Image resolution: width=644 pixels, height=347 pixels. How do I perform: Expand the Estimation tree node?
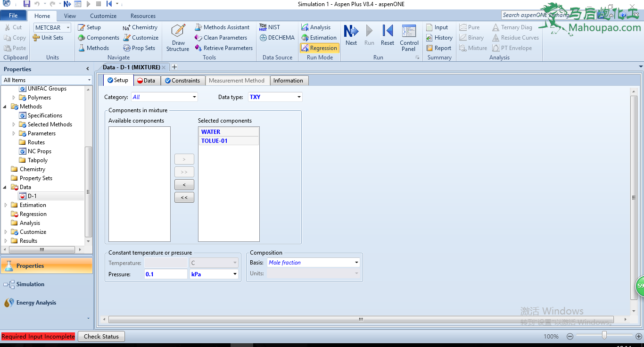5,205
